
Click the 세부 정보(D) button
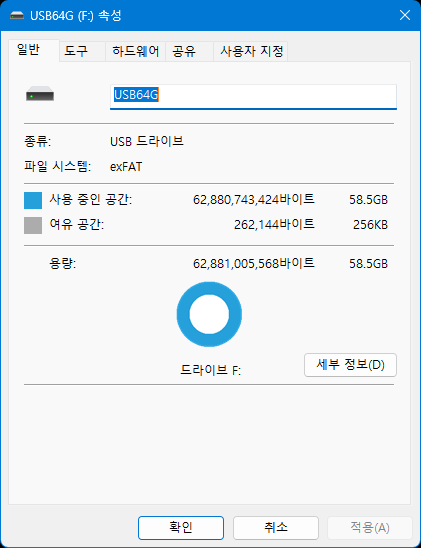[350, 365]
